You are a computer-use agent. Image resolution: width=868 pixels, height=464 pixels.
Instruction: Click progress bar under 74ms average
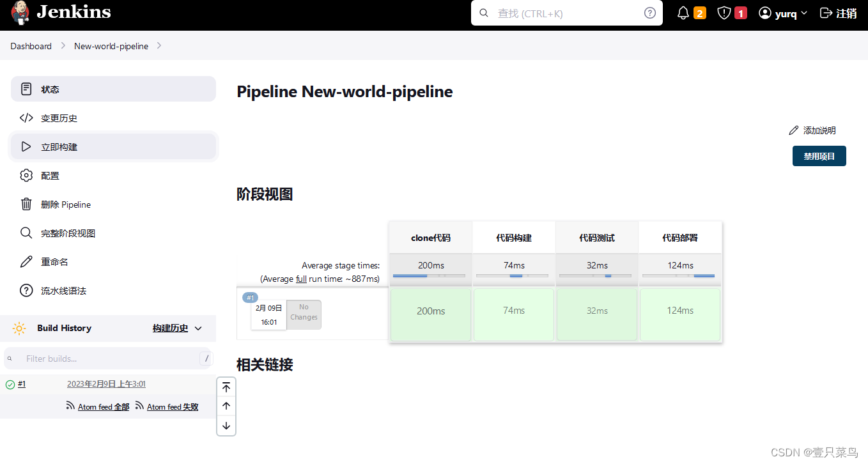[512, 276]
